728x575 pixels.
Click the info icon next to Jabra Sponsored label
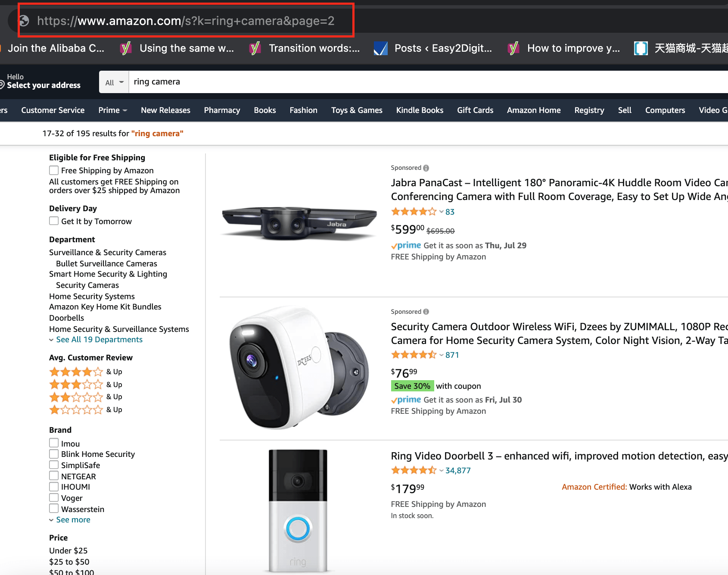coord(426,168)
